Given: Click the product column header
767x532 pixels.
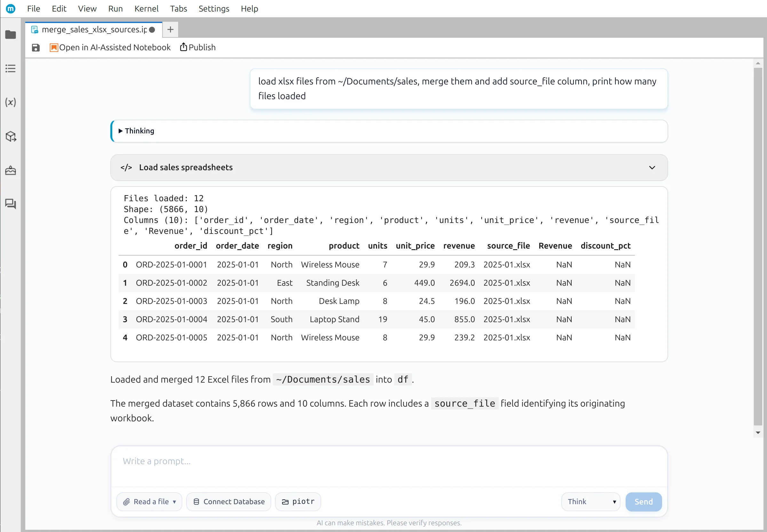Looking at the screenshot, I should (x=344, y=246).
